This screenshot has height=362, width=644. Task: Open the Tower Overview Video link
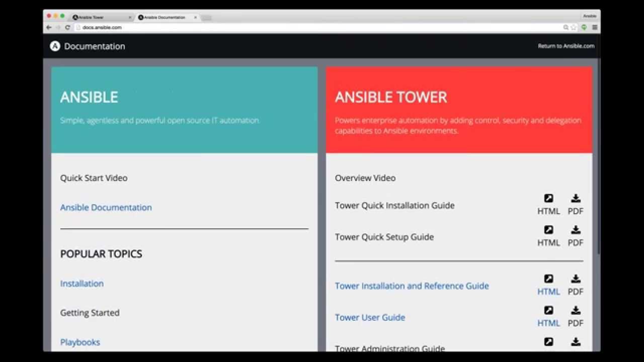pyautogui.click(x=365, y=178)
